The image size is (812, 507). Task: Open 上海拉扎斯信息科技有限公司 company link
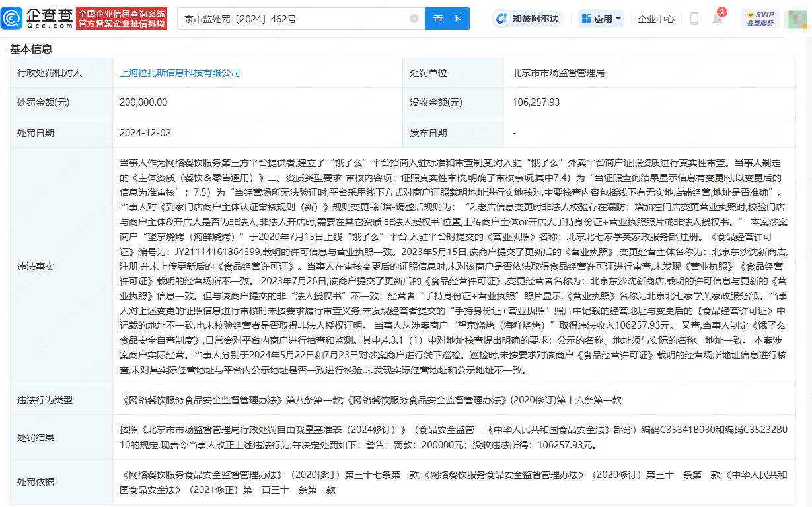(x=180, y=73)
